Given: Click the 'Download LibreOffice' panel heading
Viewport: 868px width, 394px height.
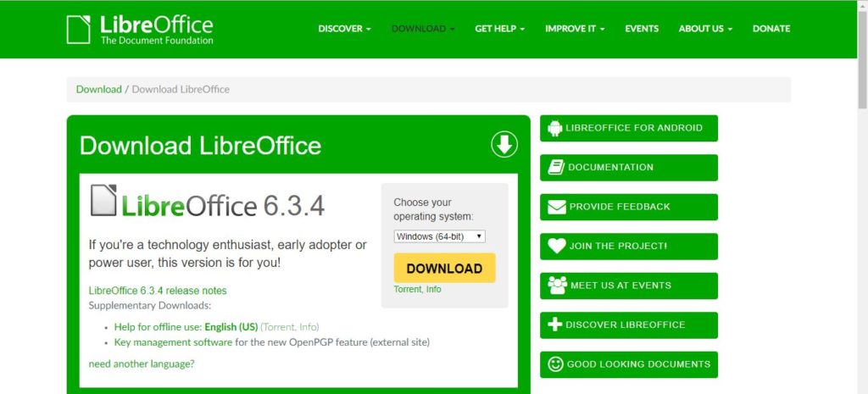Looking at the screenshot, I should [200, 146].
